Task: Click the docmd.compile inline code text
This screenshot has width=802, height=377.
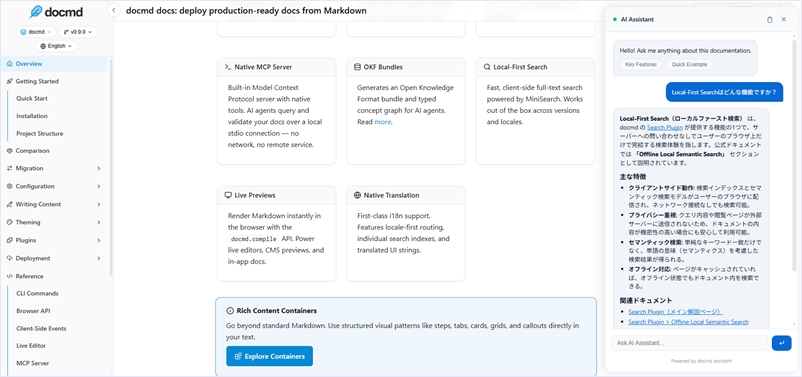Action: [254, 239]
